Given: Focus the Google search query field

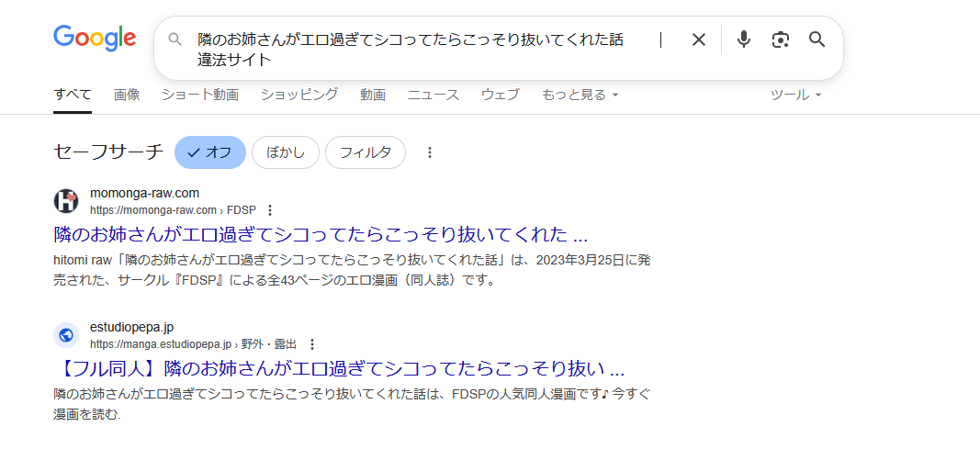Looking at the screenshot, I should point(411,50).
